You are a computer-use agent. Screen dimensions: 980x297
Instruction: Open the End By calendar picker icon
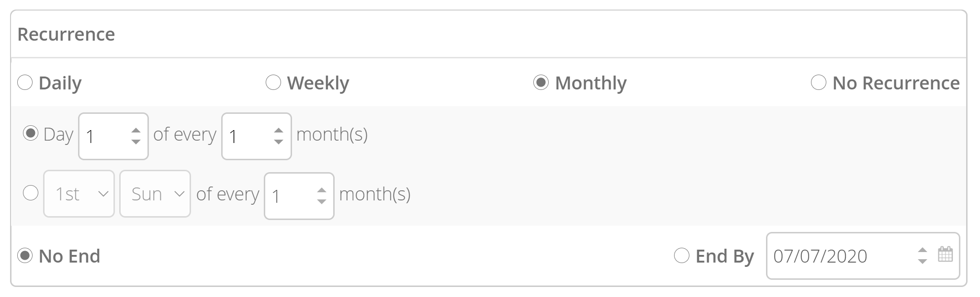[x=945, y=254]
